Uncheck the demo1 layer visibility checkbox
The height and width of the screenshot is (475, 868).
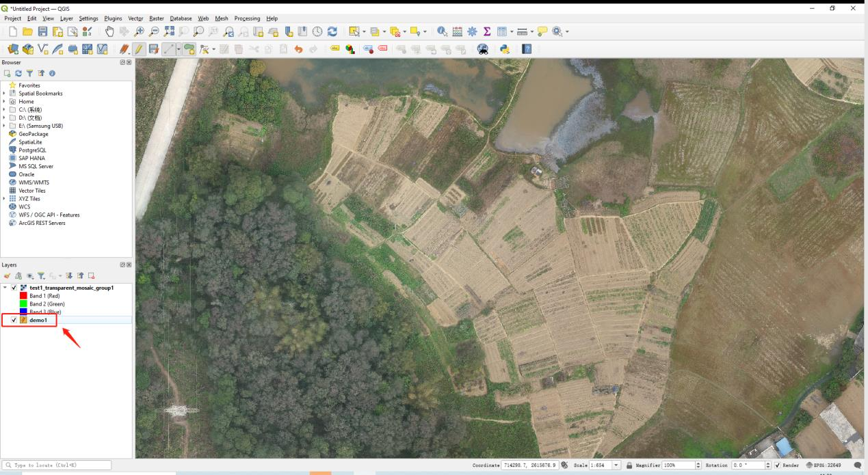[14, 320]
